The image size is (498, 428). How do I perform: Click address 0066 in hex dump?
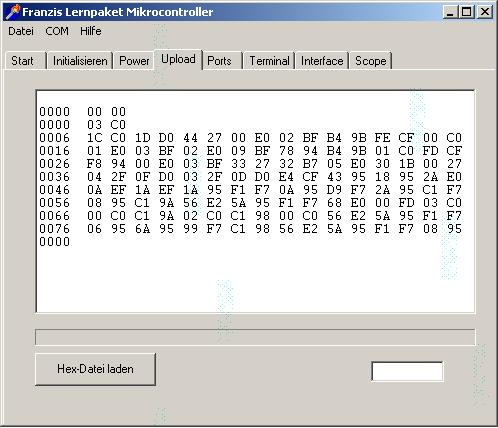(55, 216)
